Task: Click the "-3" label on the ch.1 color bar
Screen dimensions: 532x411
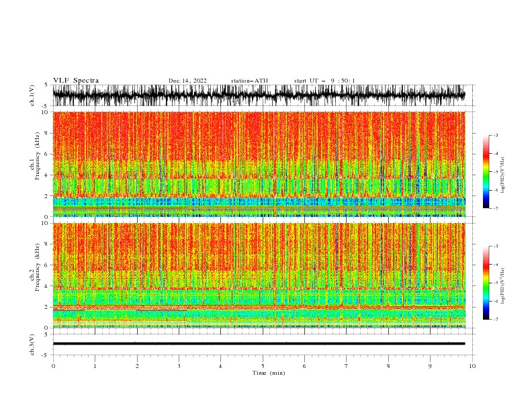Action: 495,135
